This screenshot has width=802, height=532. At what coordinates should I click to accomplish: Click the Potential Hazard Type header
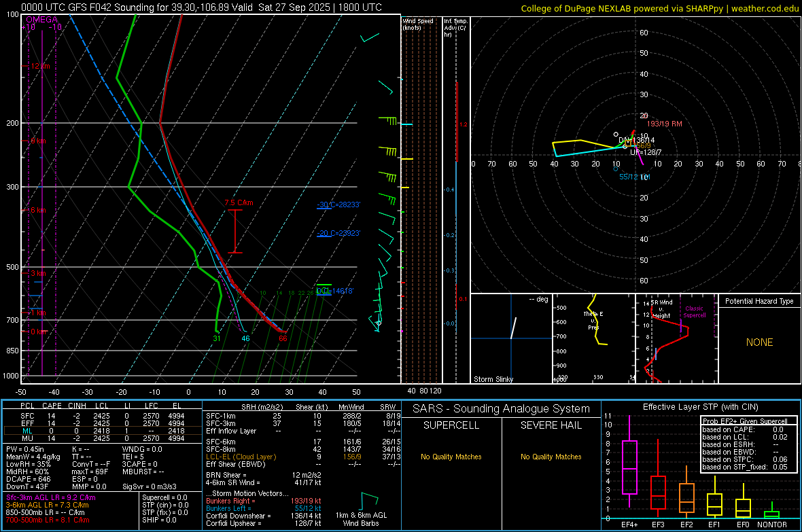click(x=759, y=301)
